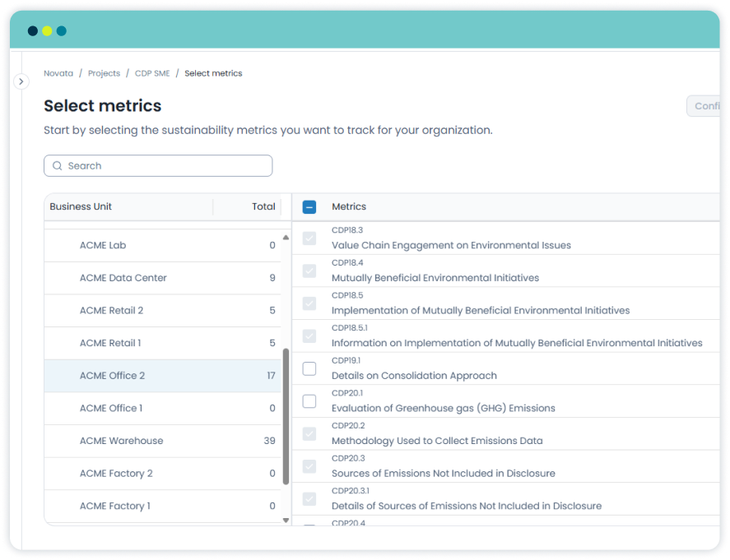
Task: Select ACME Warehouse business unit
Action: coord(162,441)
